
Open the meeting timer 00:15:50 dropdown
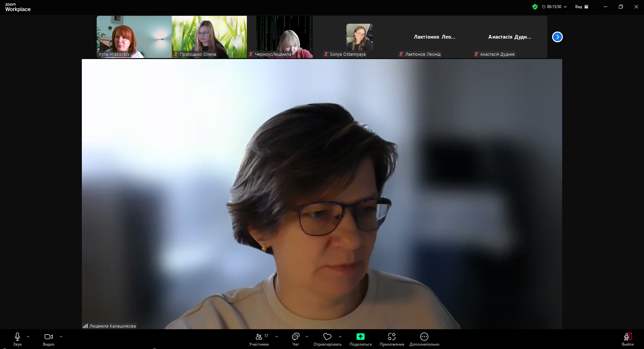pyautogui.click(x=554, y=7)
